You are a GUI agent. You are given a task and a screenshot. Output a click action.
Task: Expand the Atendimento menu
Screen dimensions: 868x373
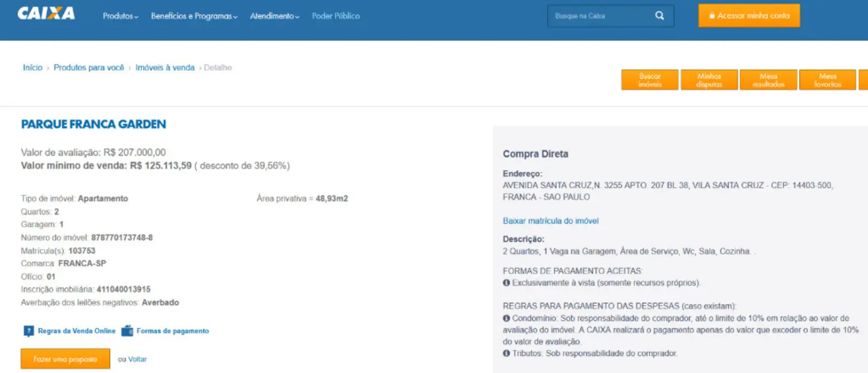point(274,16)
